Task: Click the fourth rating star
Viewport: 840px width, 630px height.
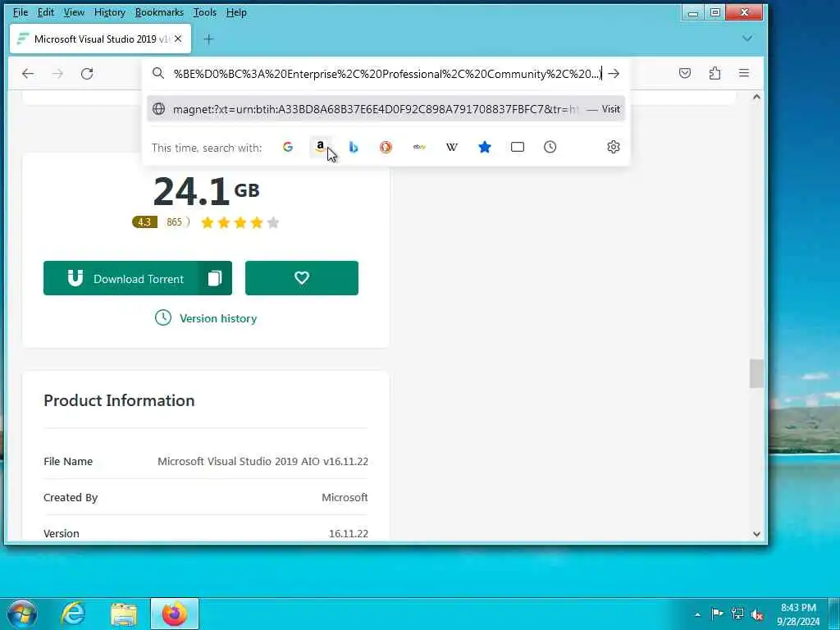Action: pyautogui.click(x=257, y=222)
